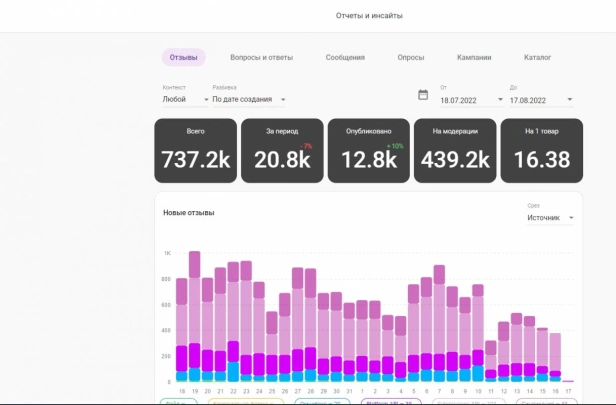Open the До date dropdown 17.08.2022
Screen dimensions: 616x405
(541, 100)
